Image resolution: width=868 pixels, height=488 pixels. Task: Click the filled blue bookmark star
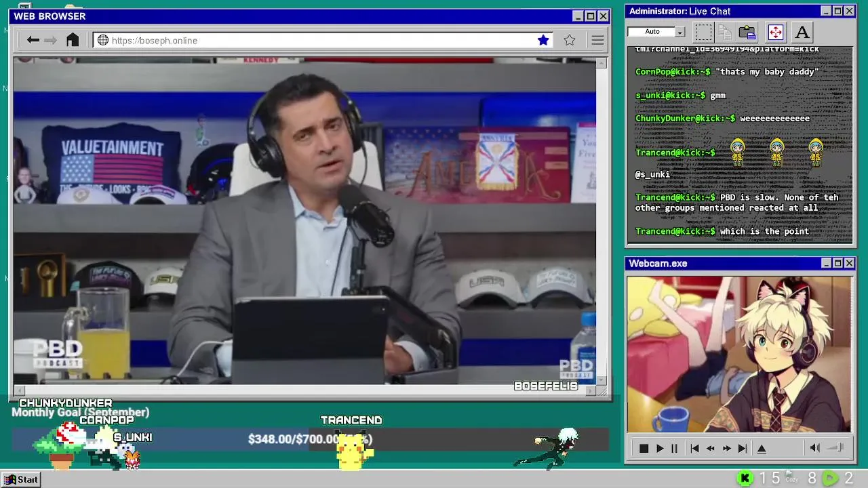tap(543, 40)
